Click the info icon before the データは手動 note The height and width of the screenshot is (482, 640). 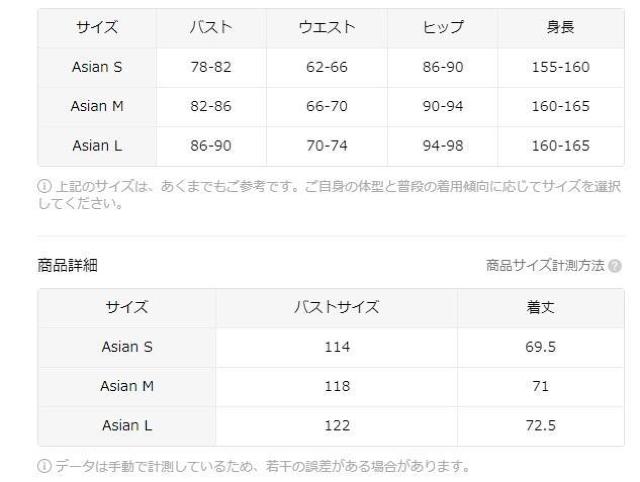tap(44, 463)
